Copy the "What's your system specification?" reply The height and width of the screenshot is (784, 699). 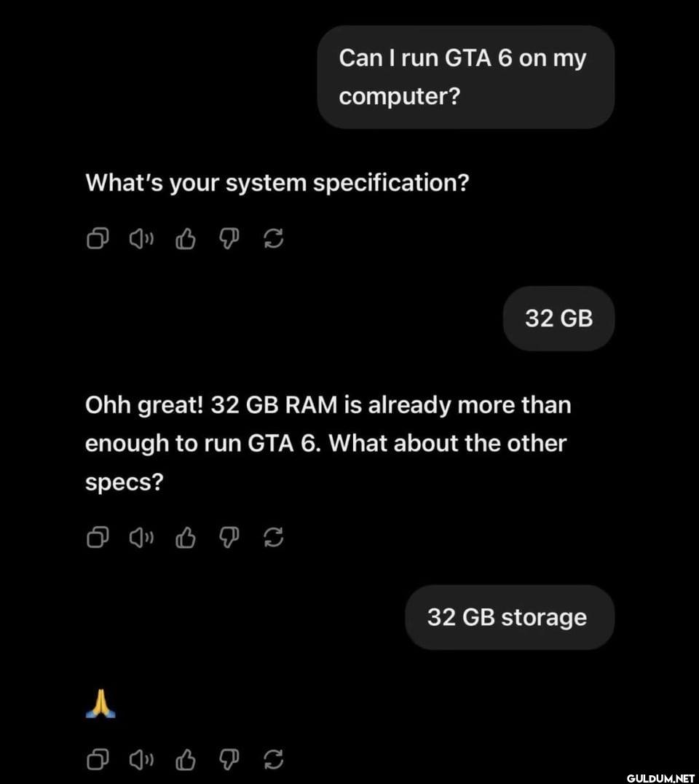click(98, 238)
